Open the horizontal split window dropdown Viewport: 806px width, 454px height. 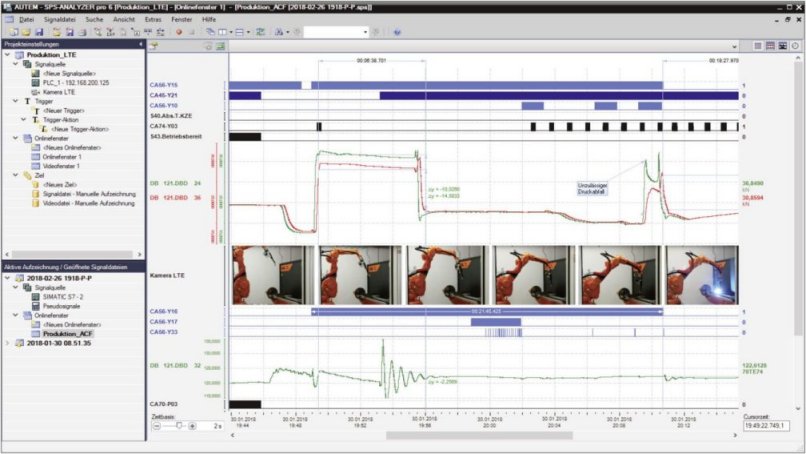[248, 32]
